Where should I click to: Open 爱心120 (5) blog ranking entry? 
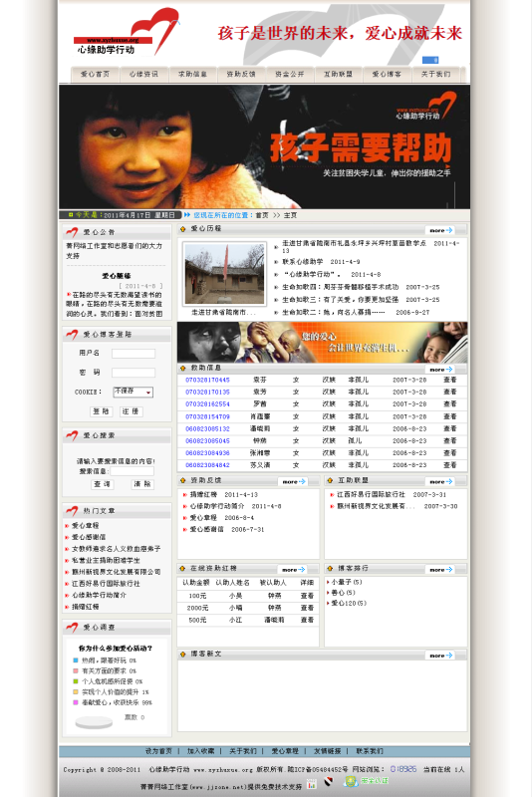349,604
